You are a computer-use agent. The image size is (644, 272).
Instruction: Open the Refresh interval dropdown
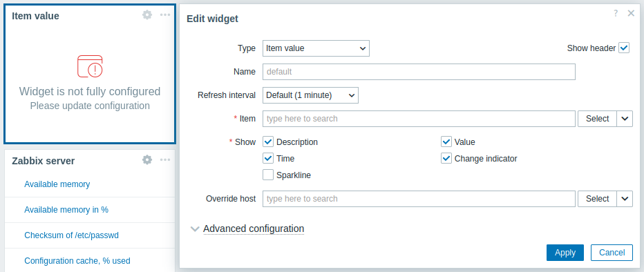[x=310, y=95]
